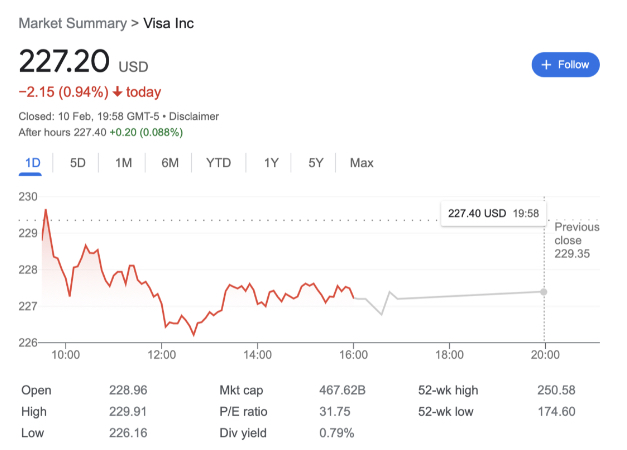
Task: Click the P/E ratio label
Action: (243, 412)
